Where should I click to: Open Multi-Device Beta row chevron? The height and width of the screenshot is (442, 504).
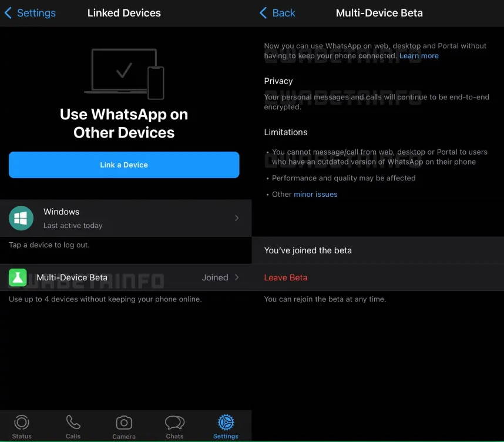[x=237, y=277]
